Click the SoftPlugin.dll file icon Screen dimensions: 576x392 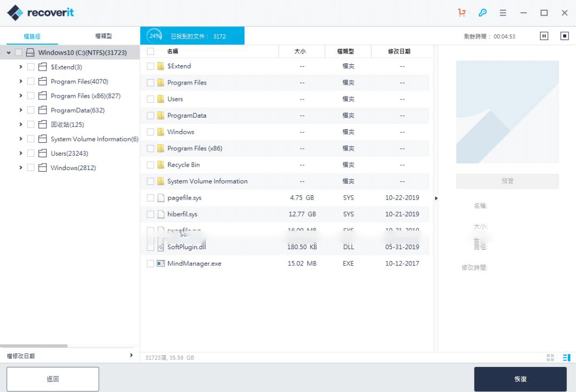click(160, 247)
